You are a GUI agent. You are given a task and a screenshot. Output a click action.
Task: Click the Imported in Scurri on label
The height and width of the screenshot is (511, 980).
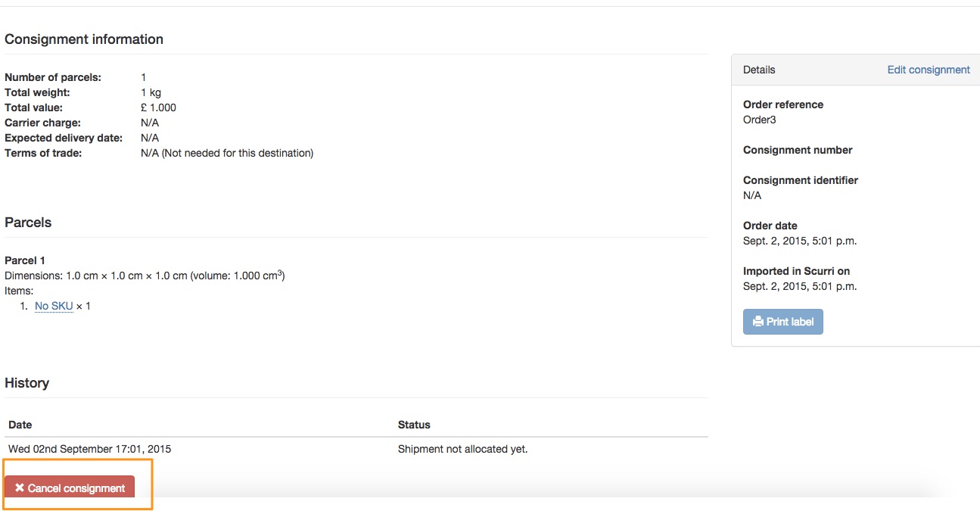tap(797, 271)
